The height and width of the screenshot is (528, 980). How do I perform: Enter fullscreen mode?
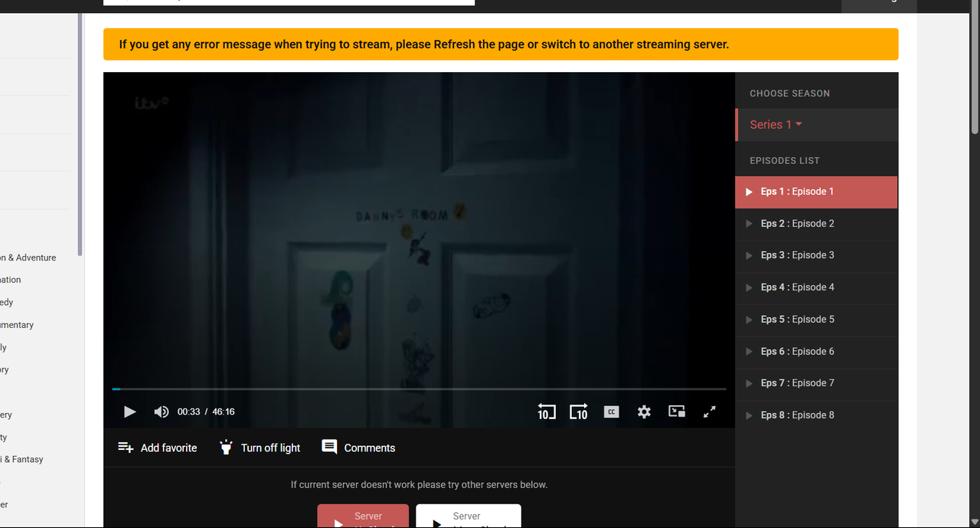(x=710, y=412)
